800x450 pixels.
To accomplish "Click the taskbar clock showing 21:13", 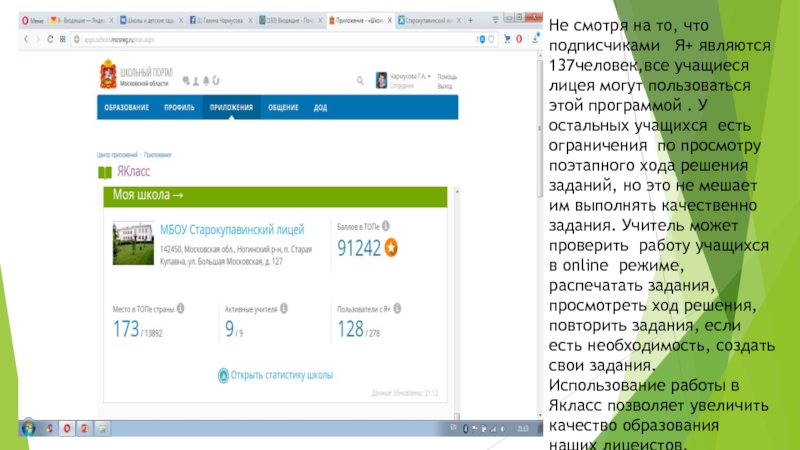I will [x=523, y=429].
